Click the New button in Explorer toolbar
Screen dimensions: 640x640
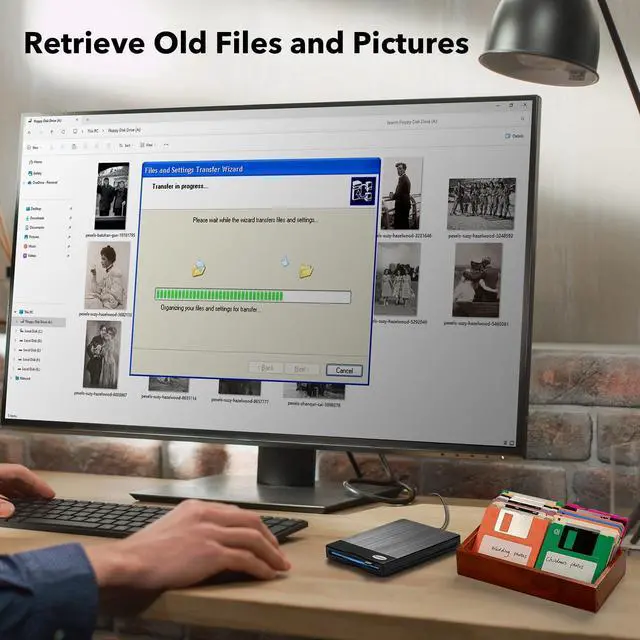[x=35, y=145]
